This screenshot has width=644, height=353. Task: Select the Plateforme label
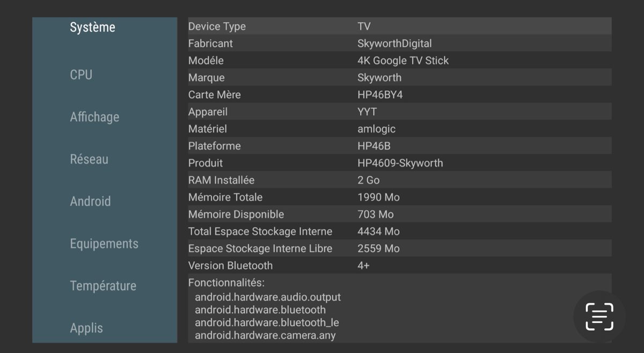[214, 146]
